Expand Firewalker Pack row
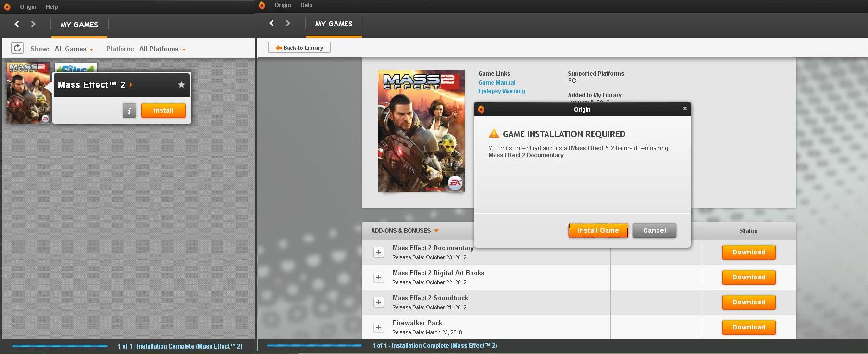Screen dimensions: 868x354 pyautogui.click(x=379, y=327)
